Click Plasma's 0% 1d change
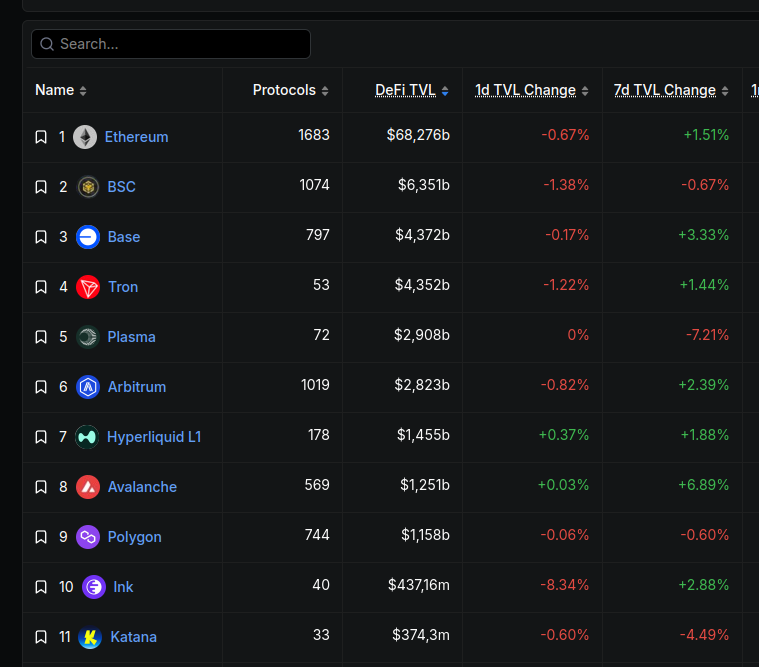759x667 pixels. point(578,335)
